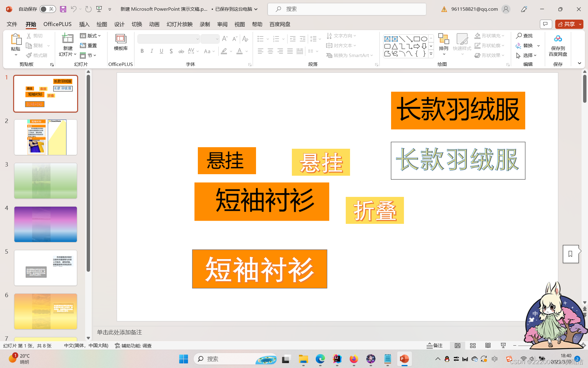The image size is (588, 368).
Task: Open the Insert ribbon tab
Action: 84,24
